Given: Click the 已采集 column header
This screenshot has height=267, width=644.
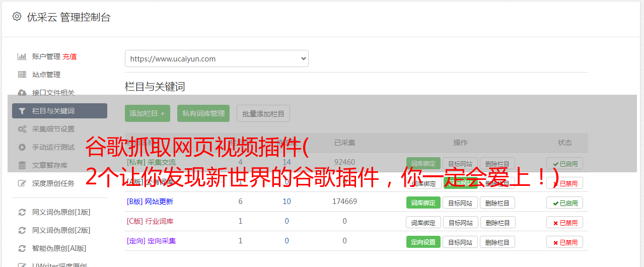Looking at the screenshot, I should (x=345, y=143).
